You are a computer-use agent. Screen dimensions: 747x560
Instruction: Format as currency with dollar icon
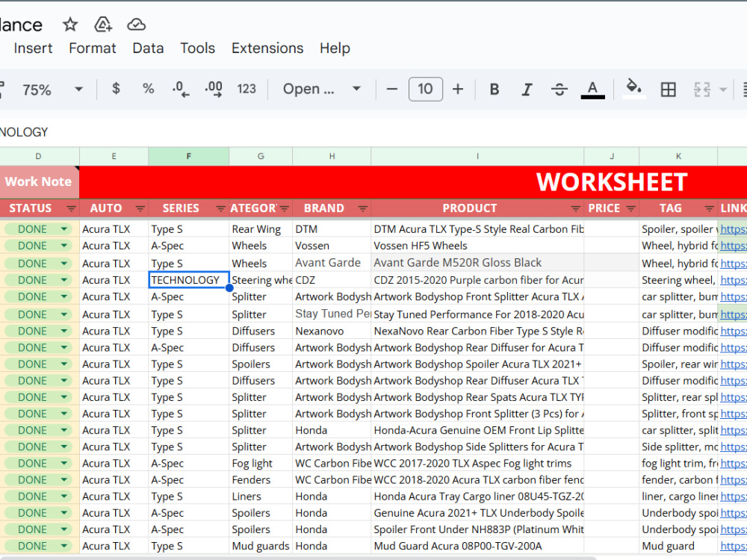coord(116,89)
